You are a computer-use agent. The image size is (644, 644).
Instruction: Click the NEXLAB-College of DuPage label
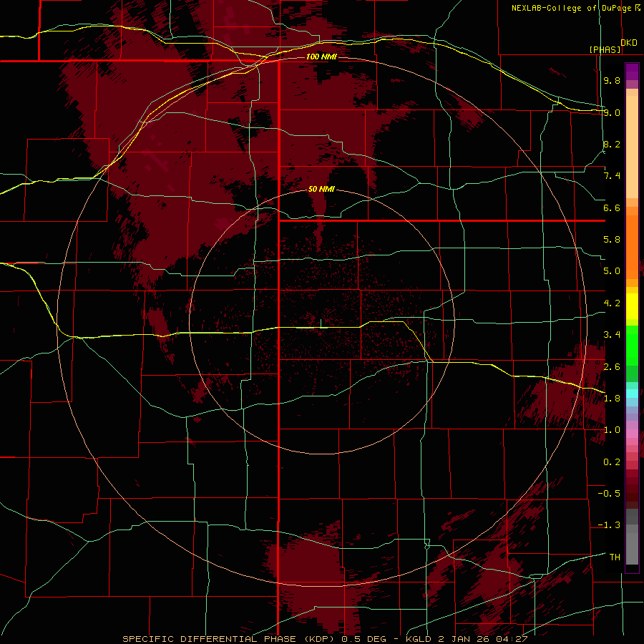pos(576,8)
